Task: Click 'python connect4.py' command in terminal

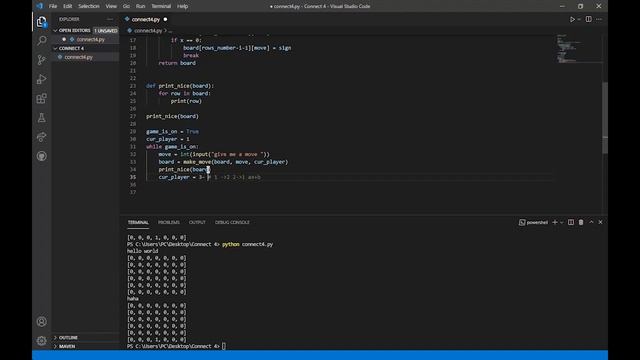Action: [247, 244]
